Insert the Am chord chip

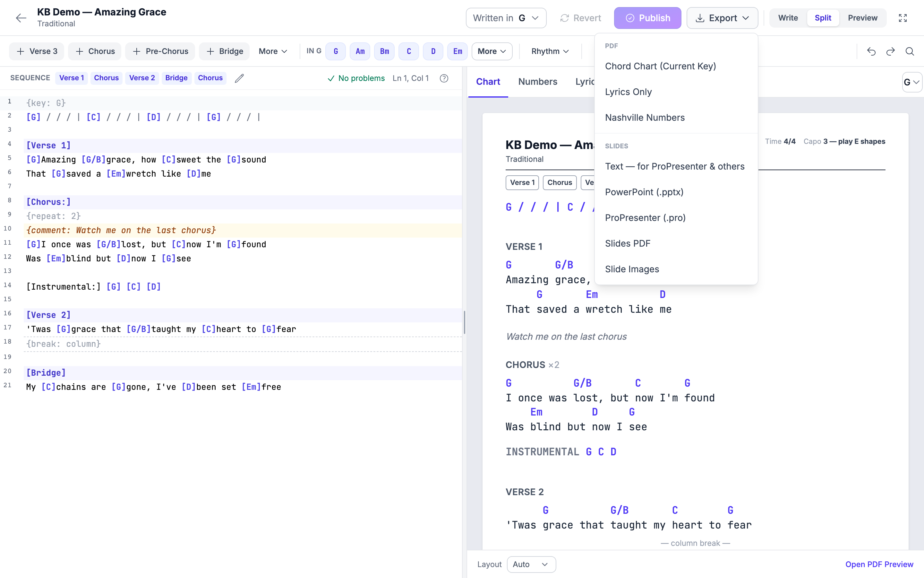360,51
